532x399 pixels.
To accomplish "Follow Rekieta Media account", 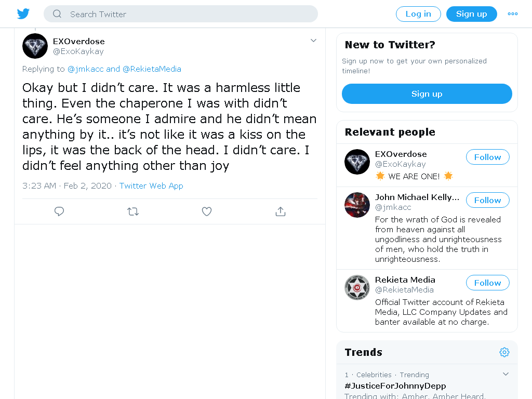I will (x=487, y=283).
